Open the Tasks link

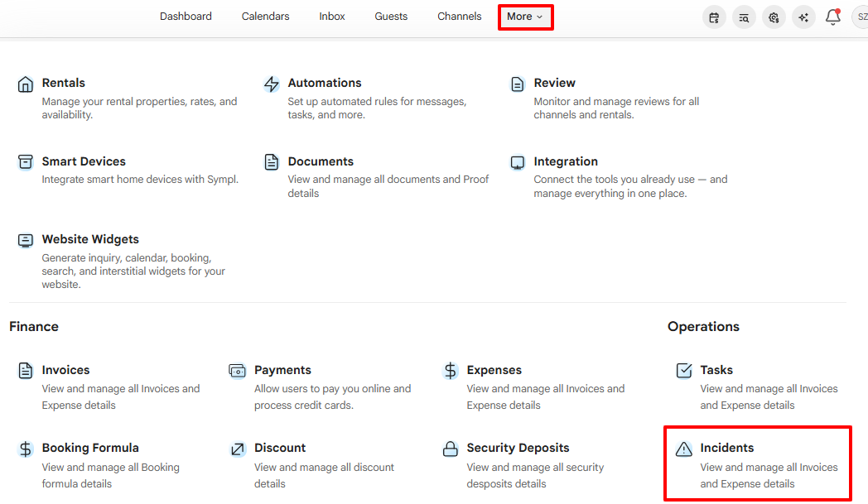(716, 370)
